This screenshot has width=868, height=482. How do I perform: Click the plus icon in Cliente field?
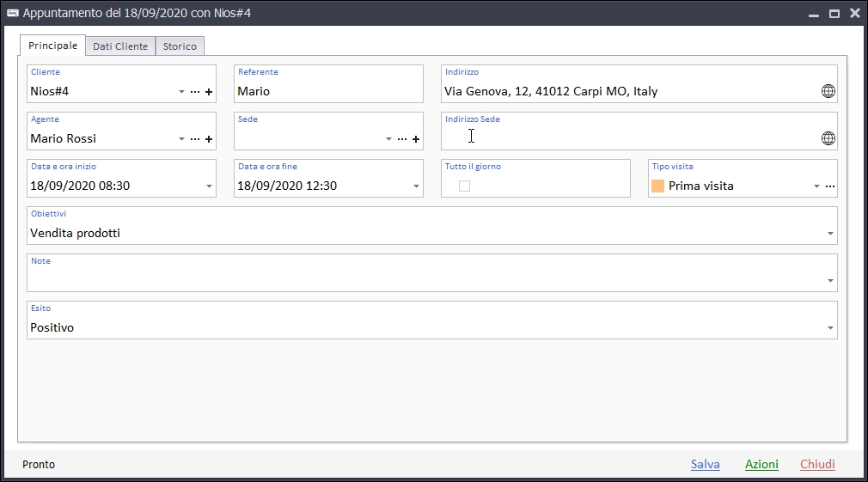(x=209, y=92)
